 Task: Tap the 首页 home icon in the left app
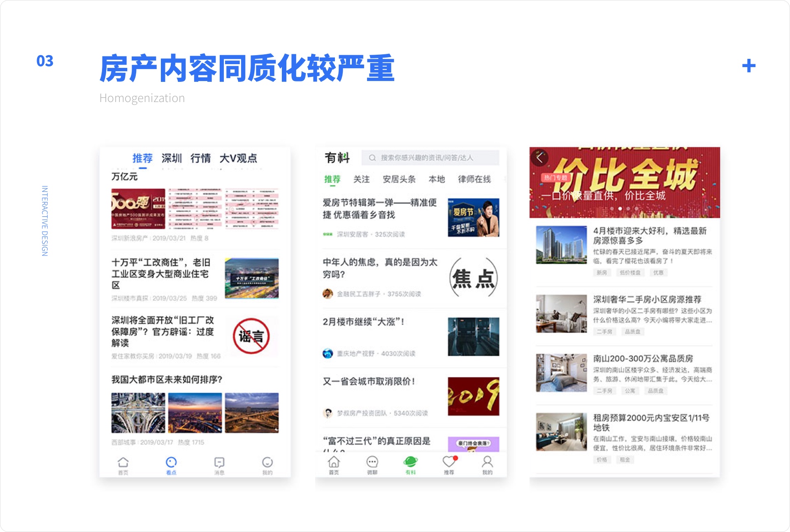pos(123,462)
